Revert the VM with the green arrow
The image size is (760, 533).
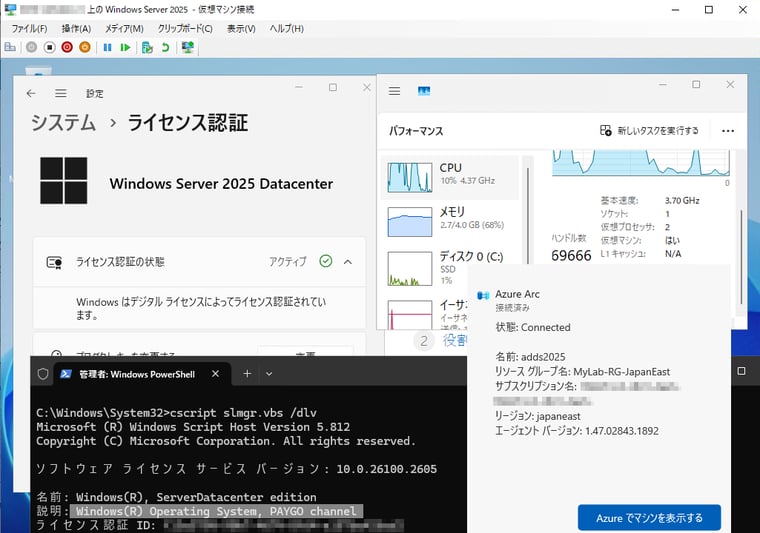(x=166, y=47)
